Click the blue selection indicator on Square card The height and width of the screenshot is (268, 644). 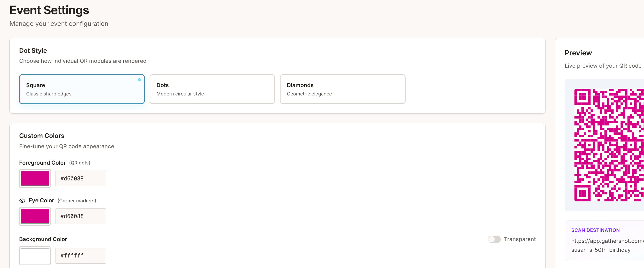[139, 80]
